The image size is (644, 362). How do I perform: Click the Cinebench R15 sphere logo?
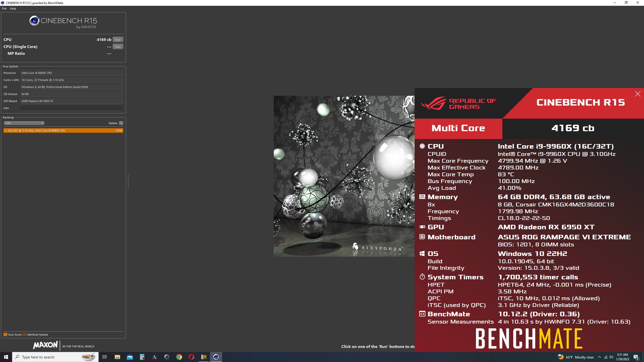tap(34, 21)
